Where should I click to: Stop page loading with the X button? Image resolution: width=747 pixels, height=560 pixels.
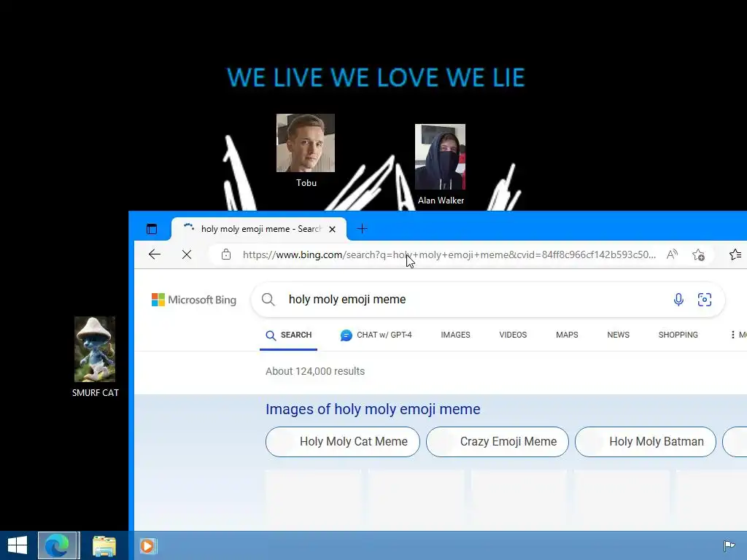tap(187, 254)
